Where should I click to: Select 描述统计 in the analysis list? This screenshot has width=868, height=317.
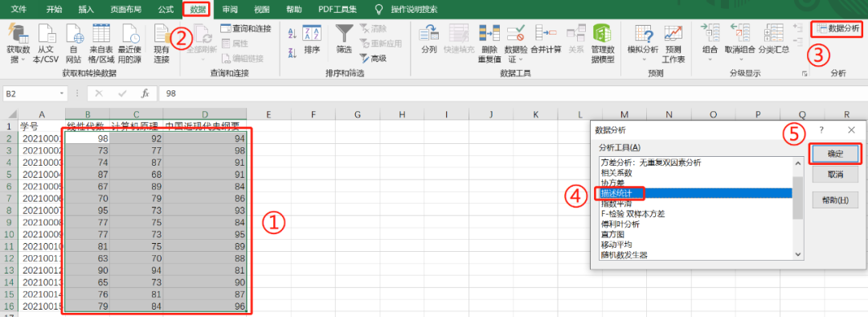pyautogui.click(x=696, y=193)
